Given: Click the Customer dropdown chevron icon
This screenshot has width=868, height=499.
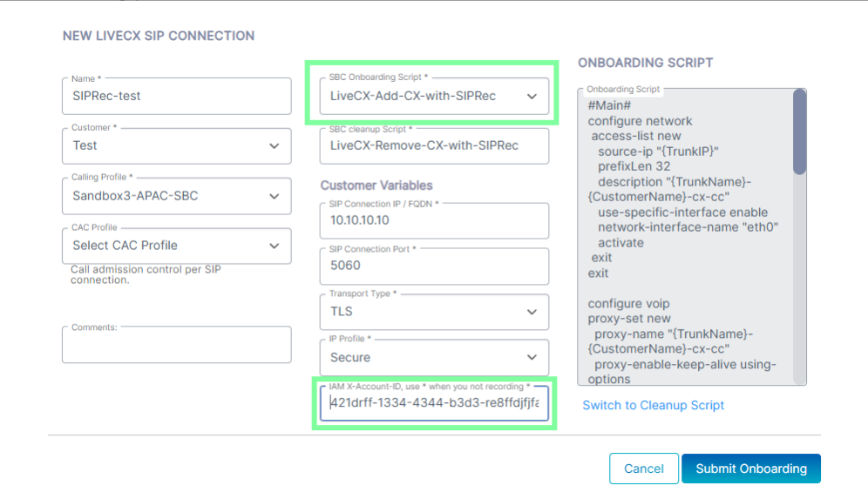Looking at the screenshot, I should tap(275, 146).
